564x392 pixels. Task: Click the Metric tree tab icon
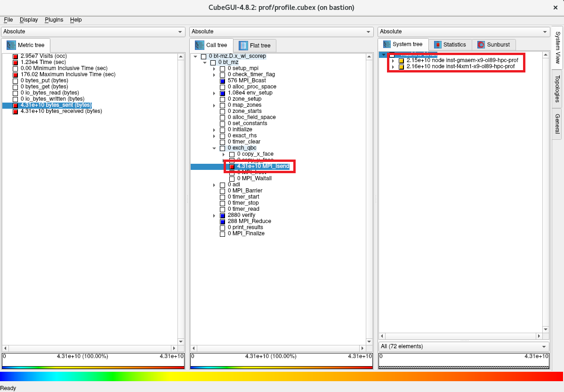11,45
